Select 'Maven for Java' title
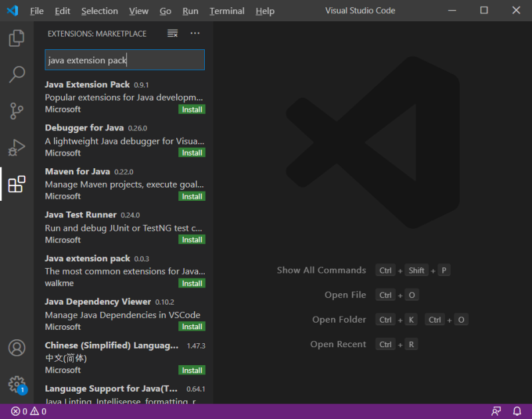This screenshot has width=532, height=419. click(x=77, y=172)
